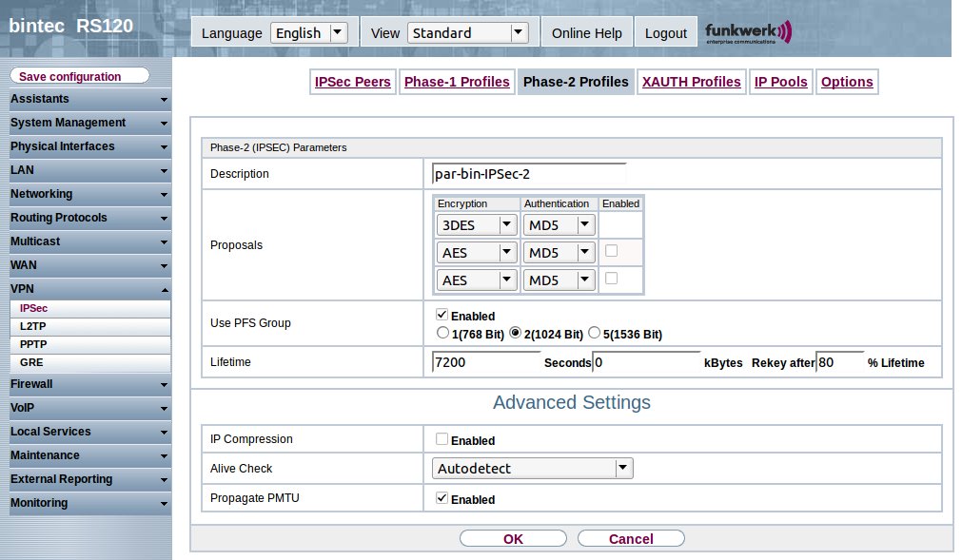Image resolution: width=962 pixels, height=560 pixels.
Task: Open the View Standard dropdown
Action: tap(466, 32)
